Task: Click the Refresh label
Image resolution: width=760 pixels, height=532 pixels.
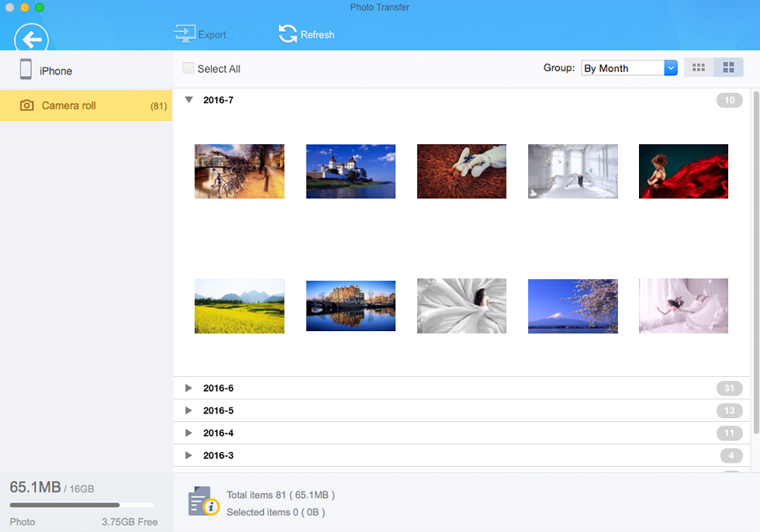Action: click(317, 35)
